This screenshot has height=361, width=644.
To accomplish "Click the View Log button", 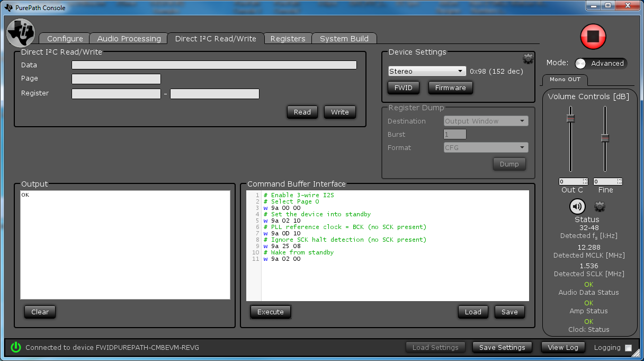I will click(563, 347).
